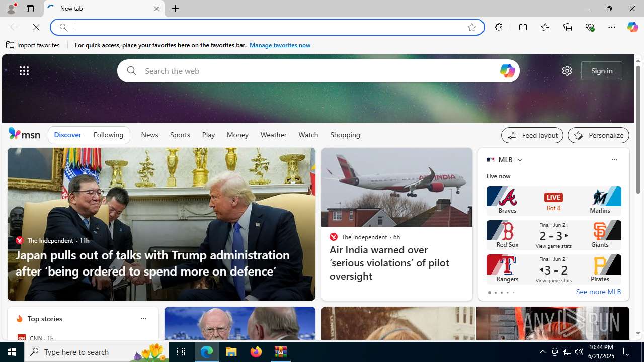Click the Air India plane thumbnail

point(397,187)
